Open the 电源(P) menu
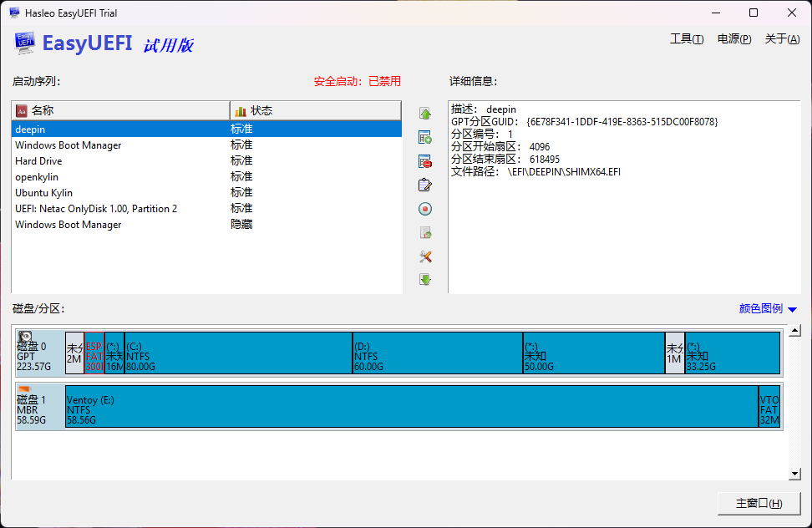 [x=734, y=38]
